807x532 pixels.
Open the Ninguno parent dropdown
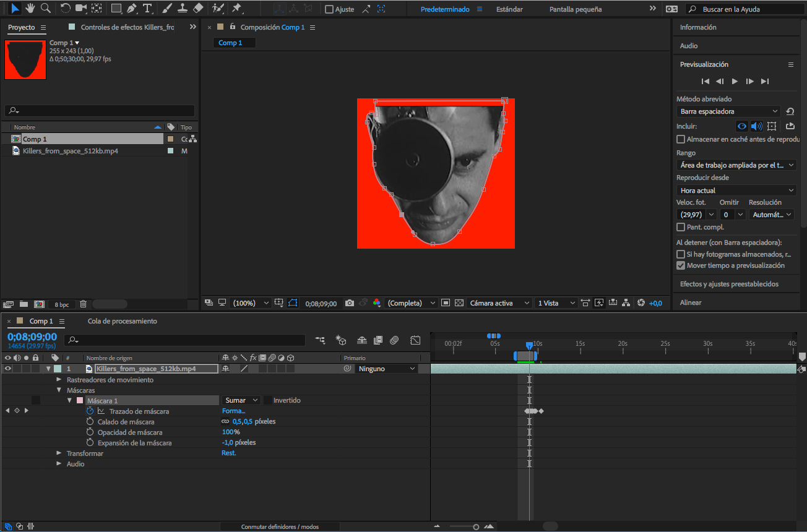click(x=387, y=369)
